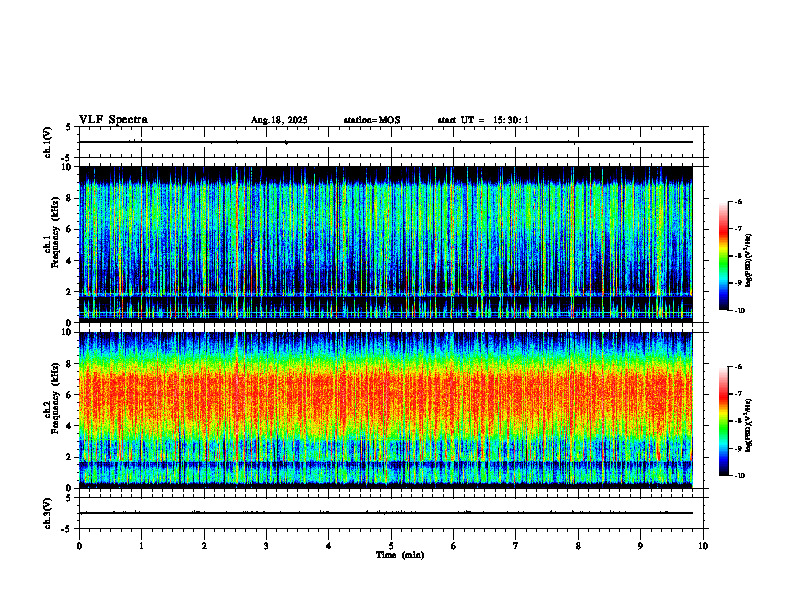Click inside the ch.2 frequency spectrogram panel
The height and width of the screenshot is (612, 792).
click(x=386, y=410)
